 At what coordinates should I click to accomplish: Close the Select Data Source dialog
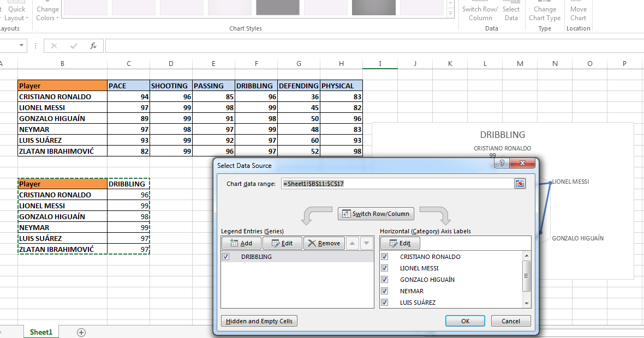[522, 163]
